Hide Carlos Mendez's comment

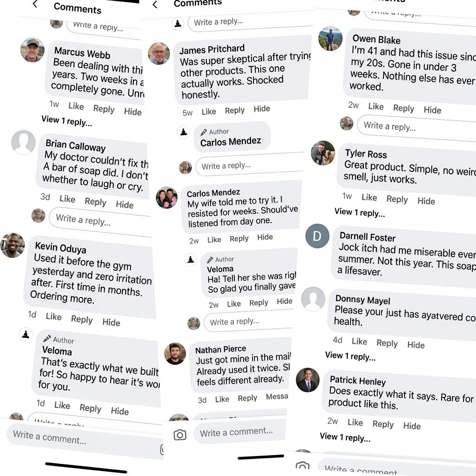click(265, 237)
